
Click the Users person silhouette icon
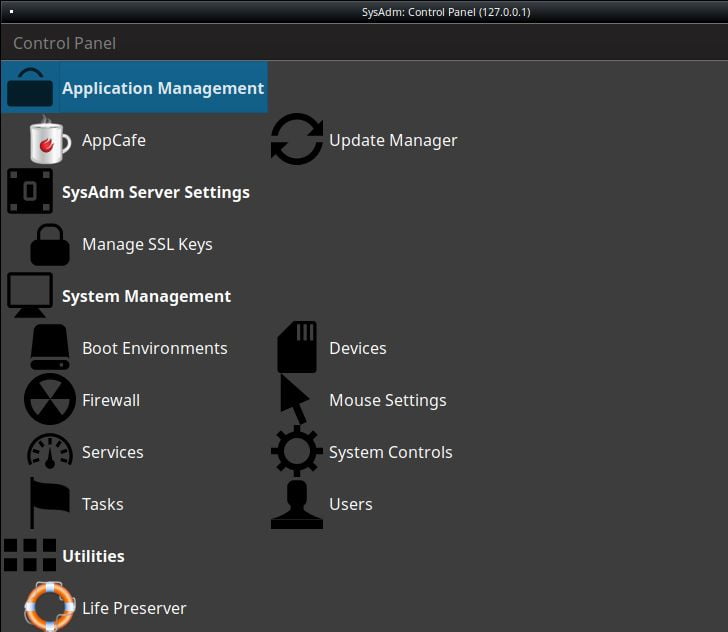[297, 504]
